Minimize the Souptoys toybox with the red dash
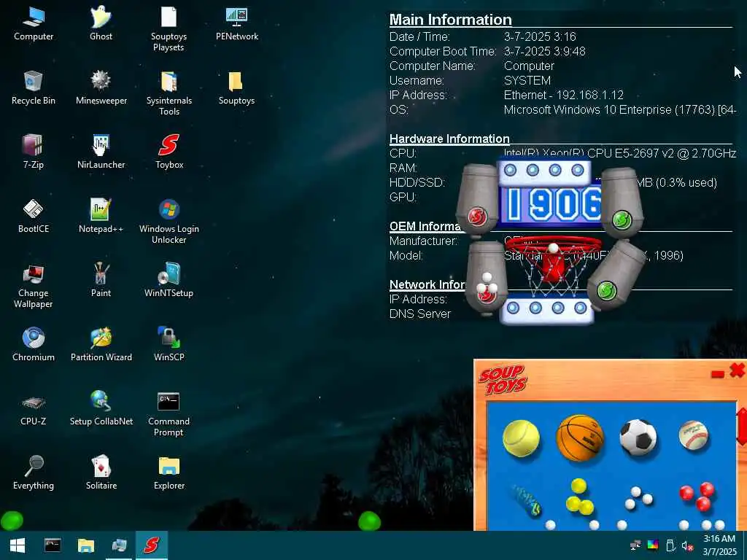Image resolution: width=747 pixels, height=560 pixels. (718, 374)
